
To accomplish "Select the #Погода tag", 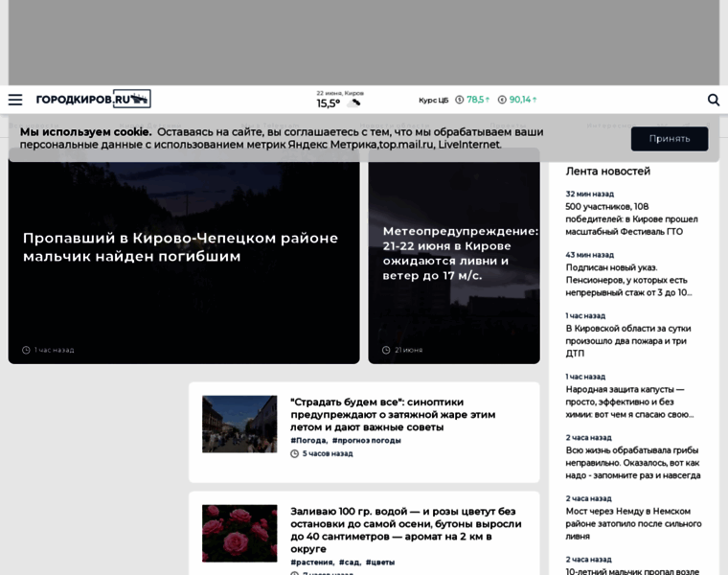I will [x=308, y=440].
